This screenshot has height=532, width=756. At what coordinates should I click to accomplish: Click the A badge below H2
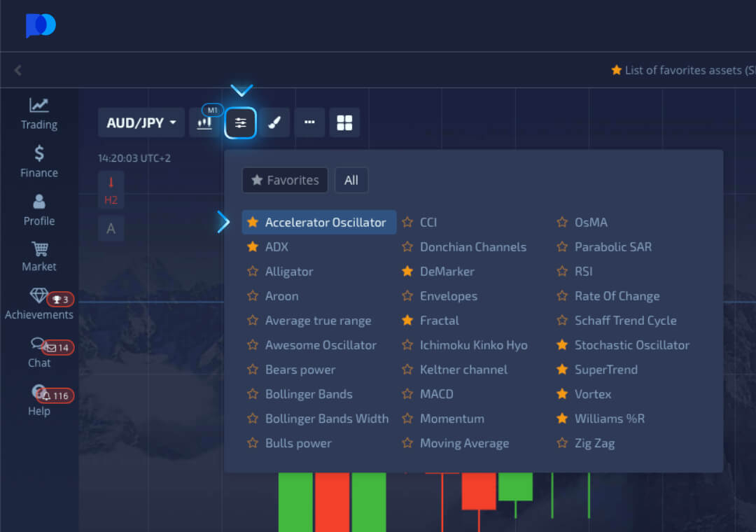point(111,228)
